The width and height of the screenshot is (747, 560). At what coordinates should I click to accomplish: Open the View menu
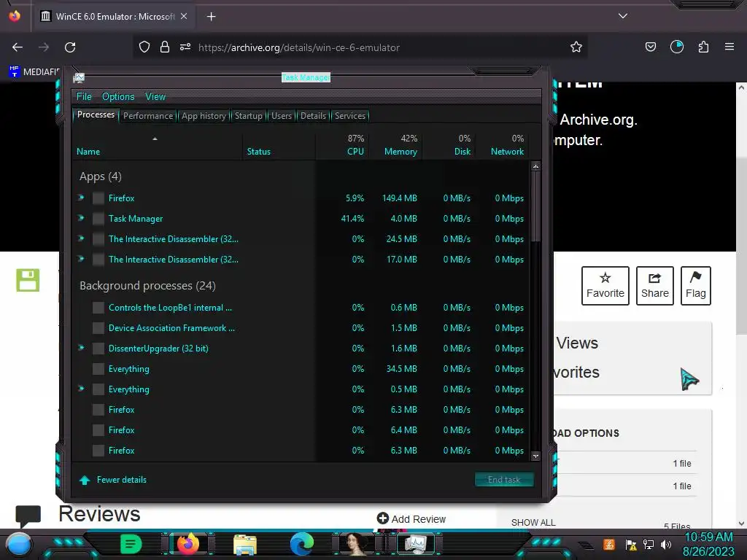155,97
